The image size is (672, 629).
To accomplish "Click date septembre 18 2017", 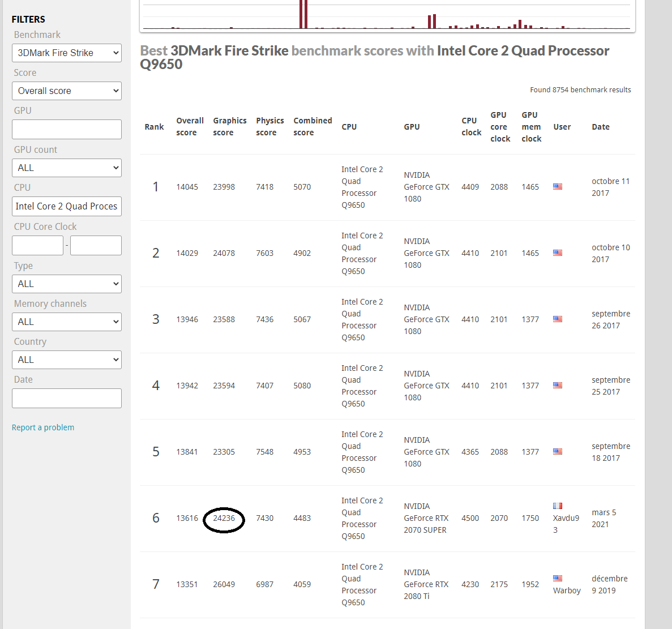I will (x=611, y=452).
